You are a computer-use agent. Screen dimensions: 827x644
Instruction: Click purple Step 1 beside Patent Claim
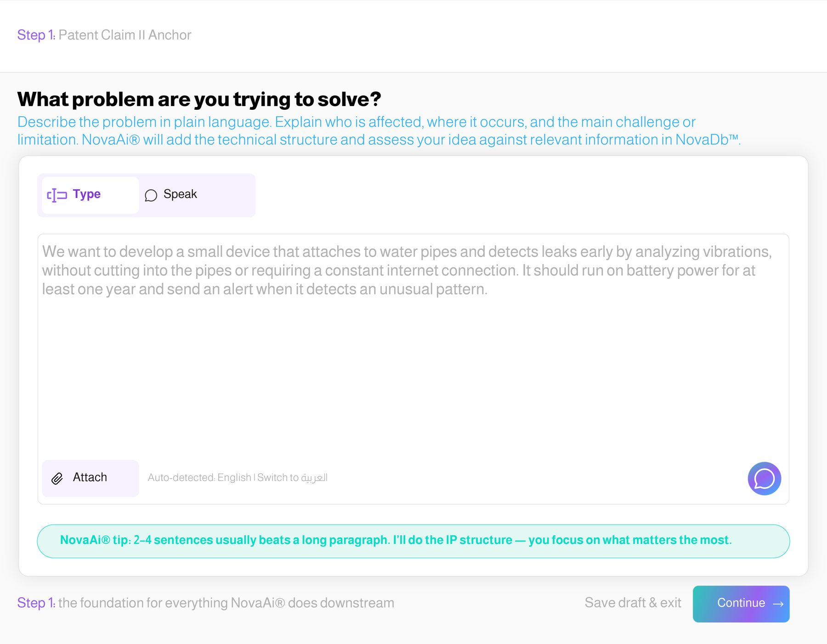[x=36, y=35]
